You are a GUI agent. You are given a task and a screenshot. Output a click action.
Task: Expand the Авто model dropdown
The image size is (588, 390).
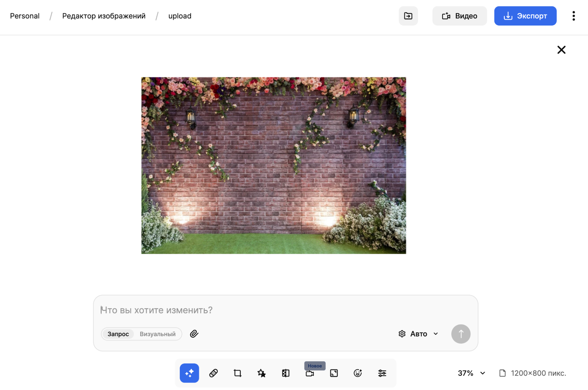[x=418, y=333]
